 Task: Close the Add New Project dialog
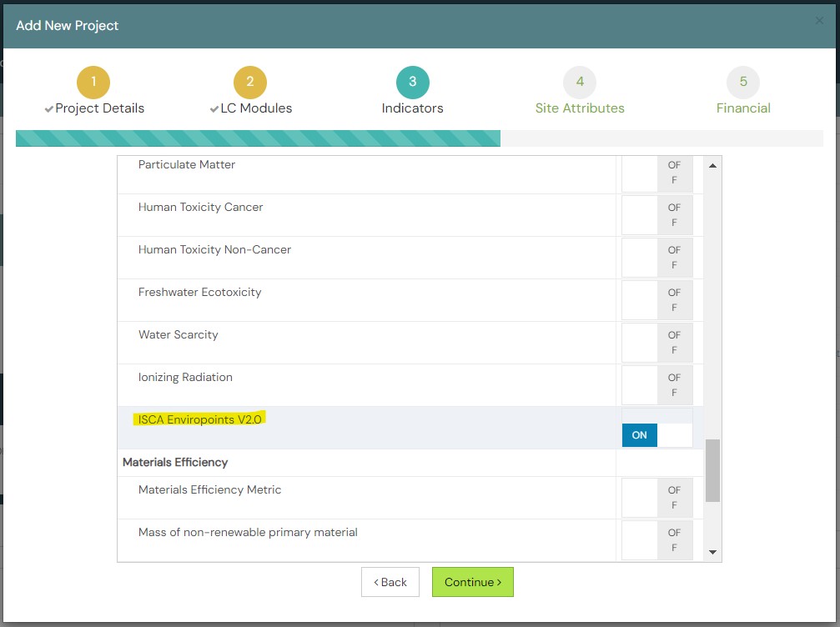pos(819,20)
